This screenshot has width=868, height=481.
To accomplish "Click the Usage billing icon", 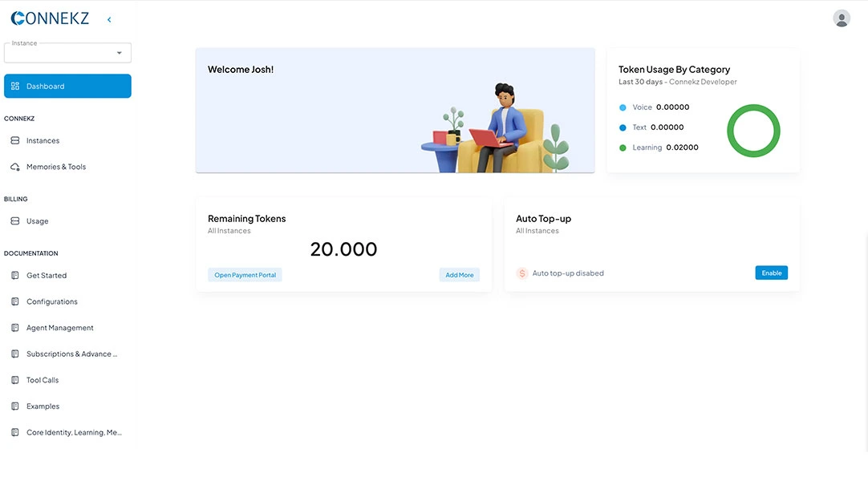I will 15,221.
